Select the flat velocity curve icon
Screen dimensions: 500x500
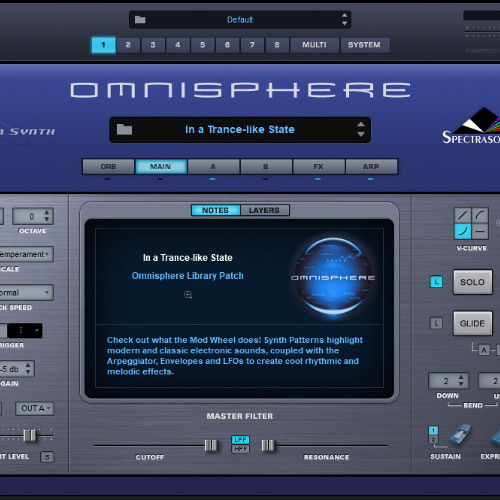point(480,231)
